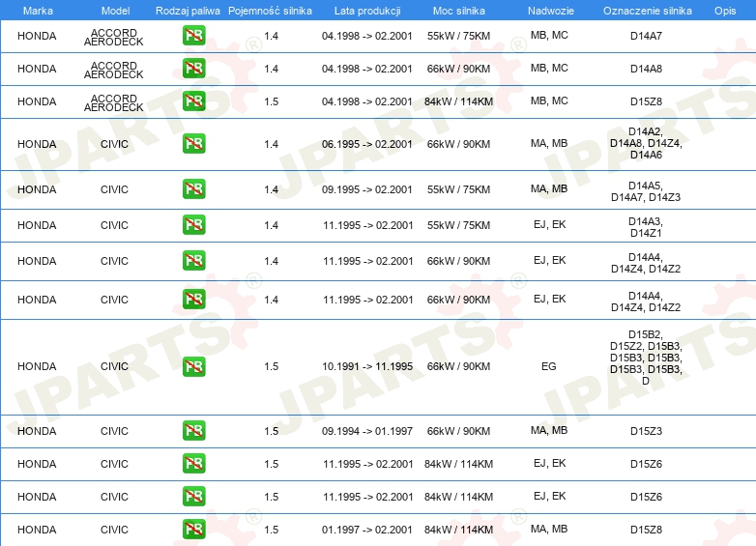Select the D14A7 engine code cell
Image resolution: width=756 pixels, height=546 pixels.
pos(646,36)
